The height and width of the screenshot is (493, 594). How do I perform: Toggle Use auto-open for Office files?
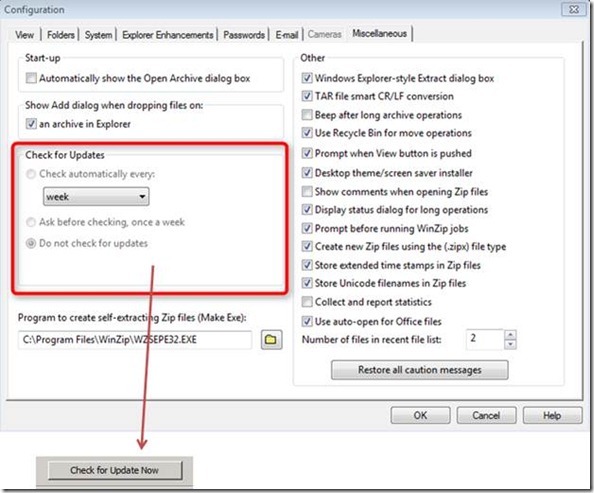point(307,321)
